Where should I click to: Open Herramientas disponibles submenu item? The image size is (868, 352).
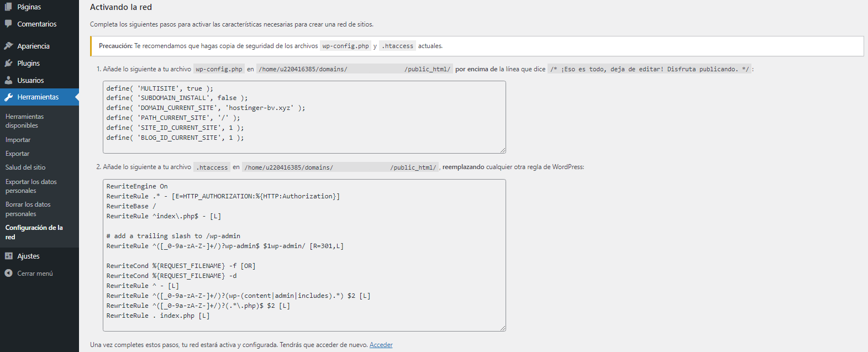click(24, 121)
